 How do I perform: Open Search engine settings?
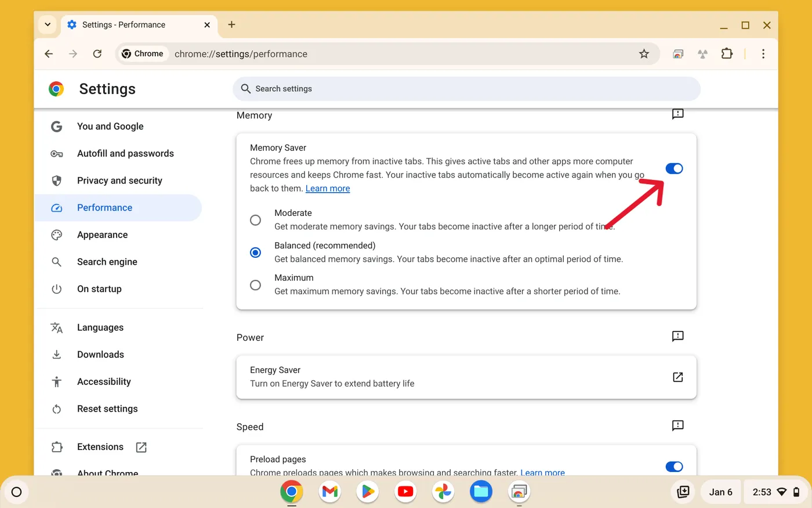pos(118,262)
